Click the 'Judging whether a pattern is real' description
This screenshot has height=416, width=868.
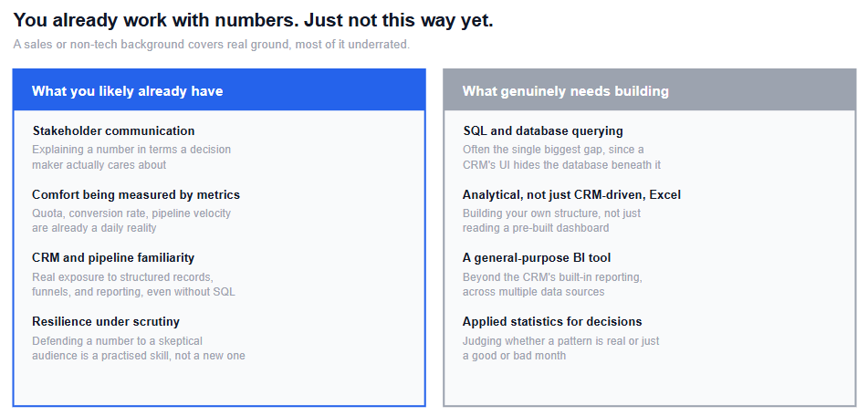click(x=561, y=348)
